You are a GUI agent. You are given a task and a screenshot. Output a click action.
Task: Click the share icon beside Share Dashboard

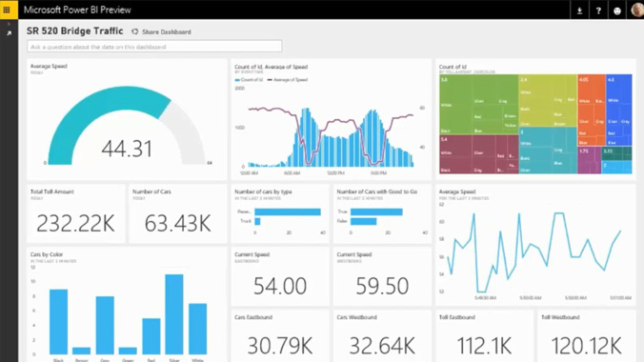coord(134,31)
